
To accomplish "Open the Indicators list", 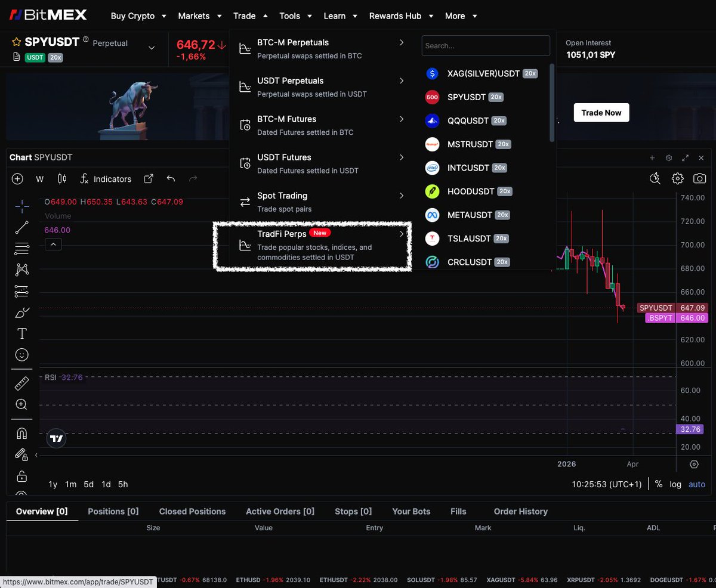I will pyautogui.click(x=106, y=179).
